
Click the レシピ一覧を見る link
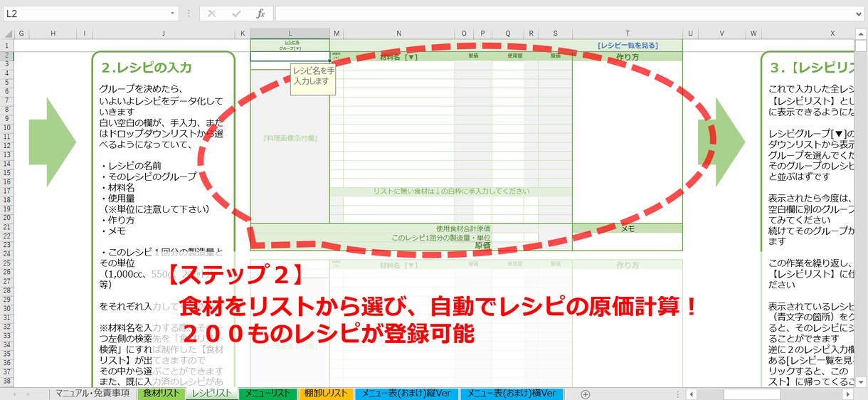(627, 45)
